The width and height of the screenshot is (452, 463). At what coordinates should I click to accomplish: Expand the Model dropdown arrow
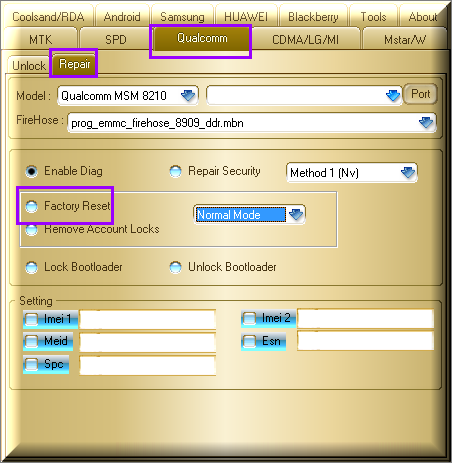(x=188, y=96)
